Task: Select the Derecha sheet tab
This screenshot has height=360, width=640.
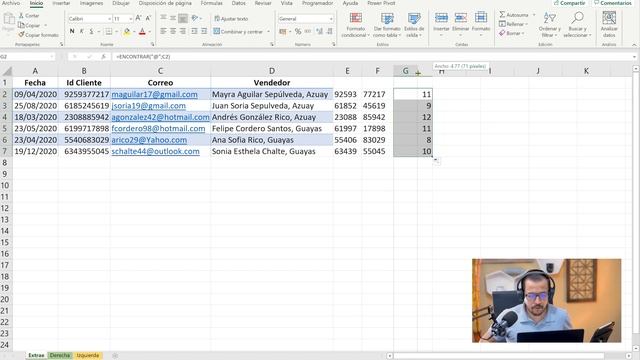Action: point(60,356)
